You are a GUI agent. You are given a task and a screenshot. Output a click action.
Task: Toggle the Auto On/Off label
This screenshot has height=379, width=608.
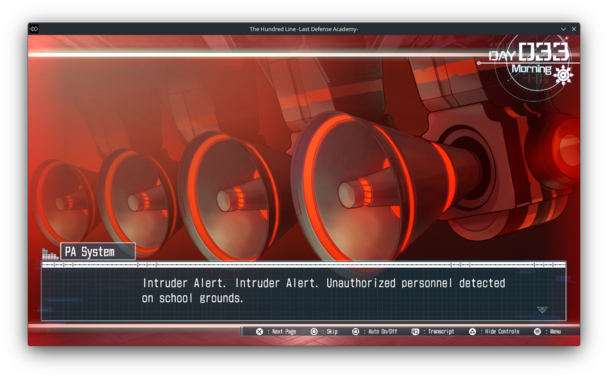point(382,331)
